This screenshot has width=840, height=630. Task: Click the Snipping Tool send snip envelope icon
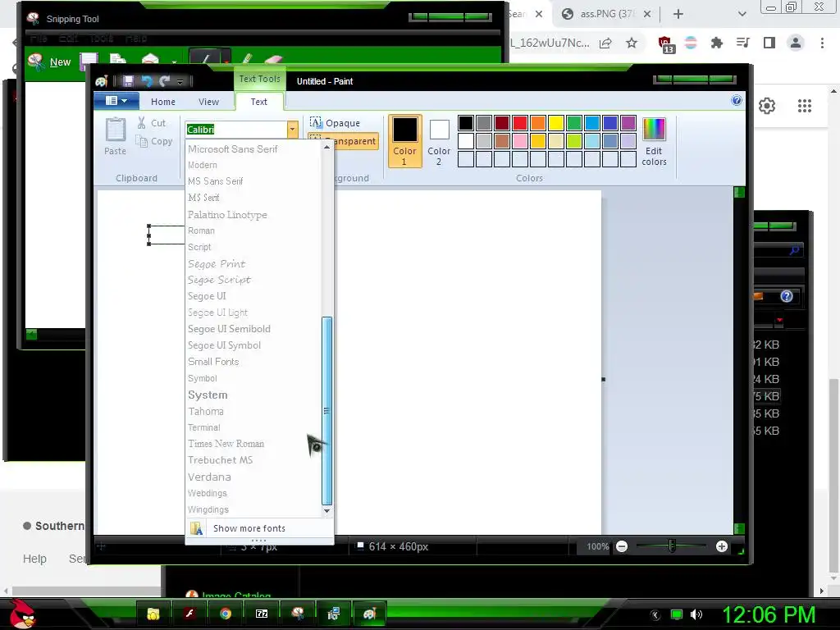(150, 59)
